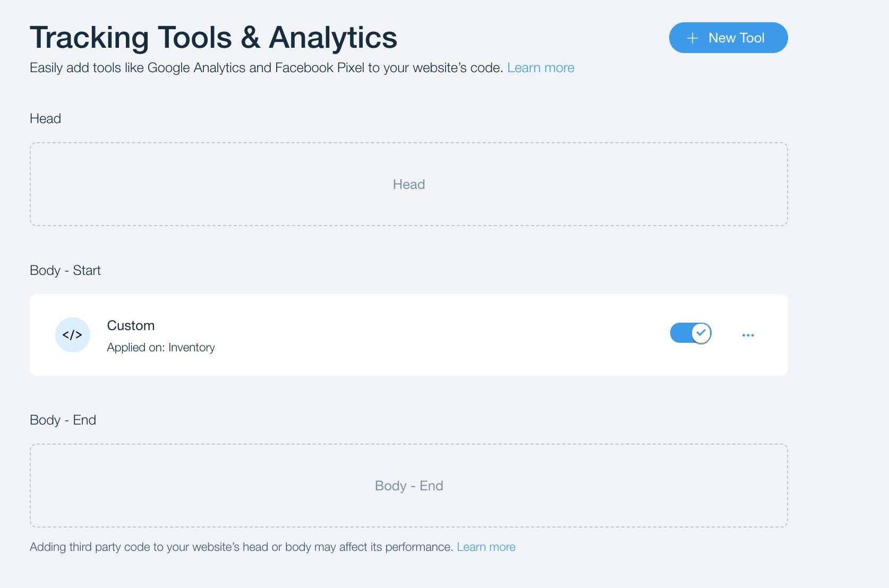Open Learn more link about performance
Image resolution: width=889 pixels, height=588 pixels.
(x=485, y=547)
